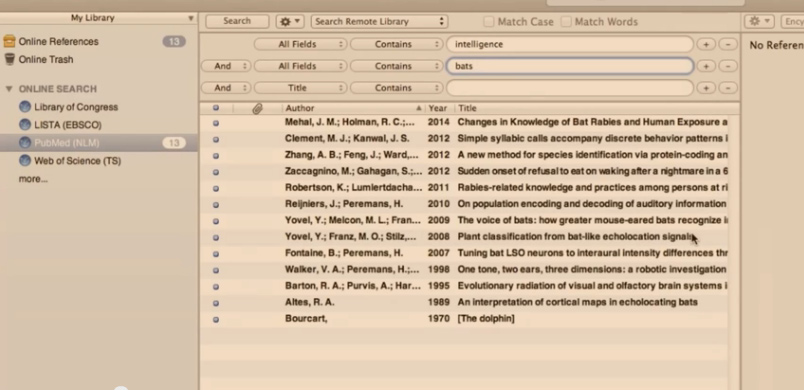Click the PubMed (NLM) globe icon
The width and height of the screenshot is (804, 390).
tap(25, 142)
